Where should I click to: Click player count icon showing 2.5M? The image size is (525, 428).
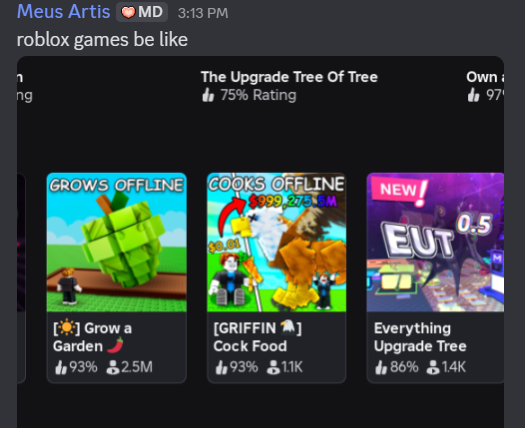(113, 367)
